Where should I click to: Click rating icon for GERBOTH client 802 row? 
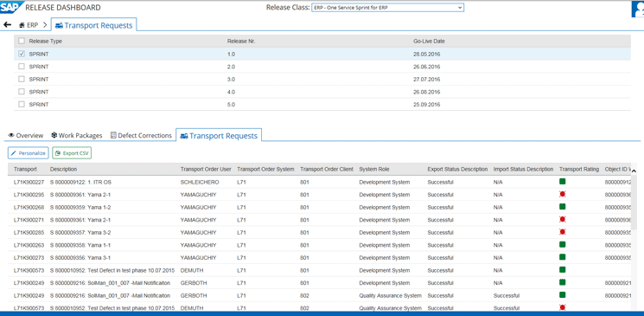point(562,295)
